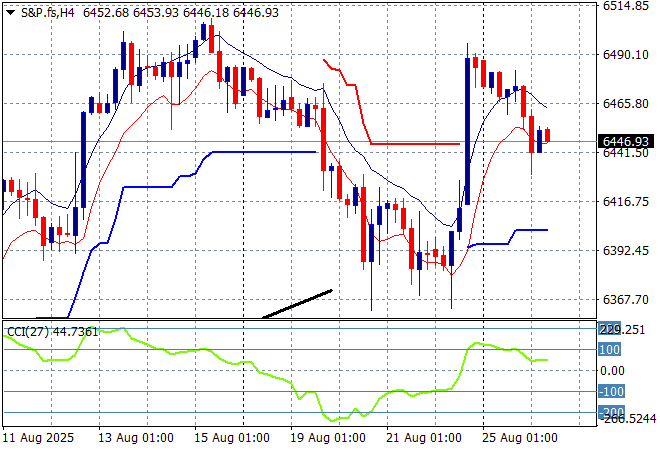This screenshot has width=660, height=450.
Task: Click the 11 Aug 2025 date label
Action: pos(38,438)
